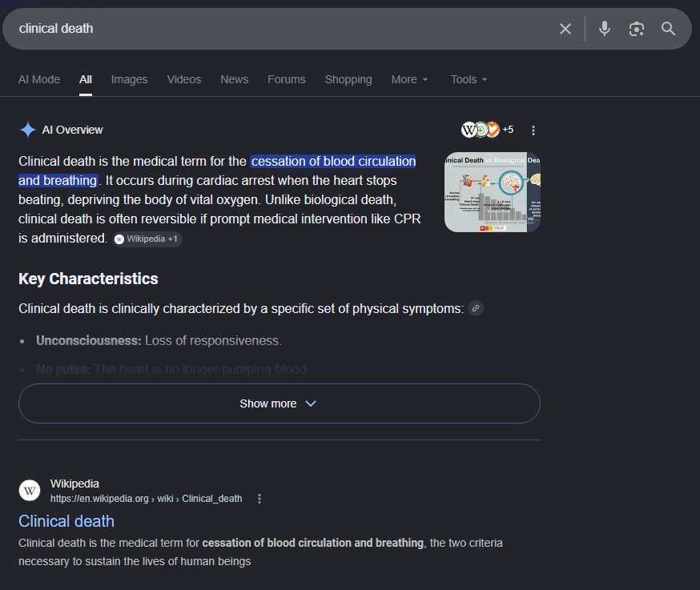The image size is (700, 590).
Task: Switch to the Shopping tab
Action: [348, 79]
